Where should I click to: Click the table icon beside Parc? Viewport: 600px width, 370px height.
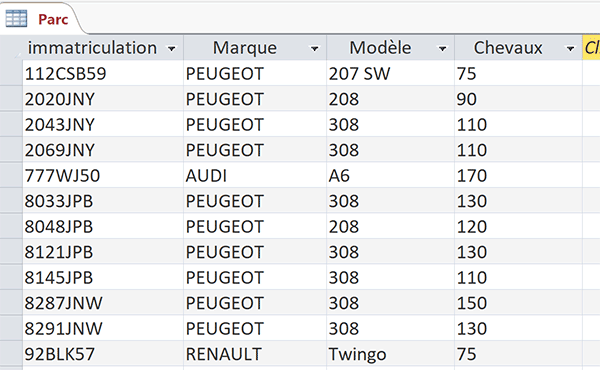(x=16, y=19)
